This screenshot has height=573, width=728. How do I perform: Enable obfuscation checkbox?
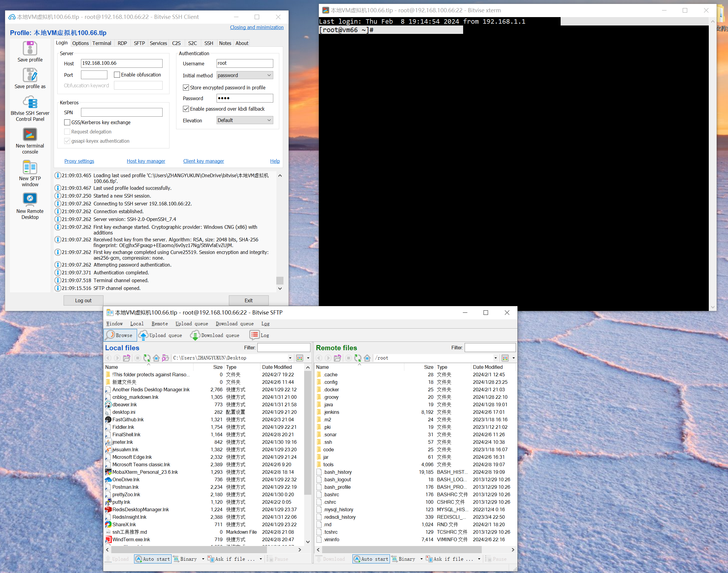[117, 75]
